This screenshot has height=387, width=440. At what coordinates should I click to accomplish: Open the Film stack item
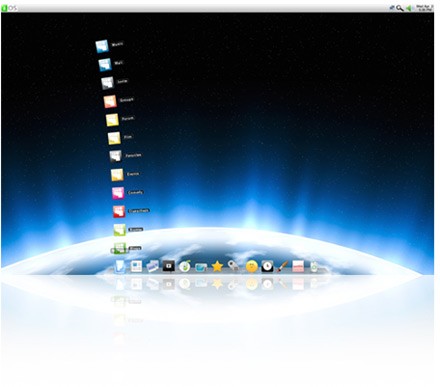tap(114, 138)
